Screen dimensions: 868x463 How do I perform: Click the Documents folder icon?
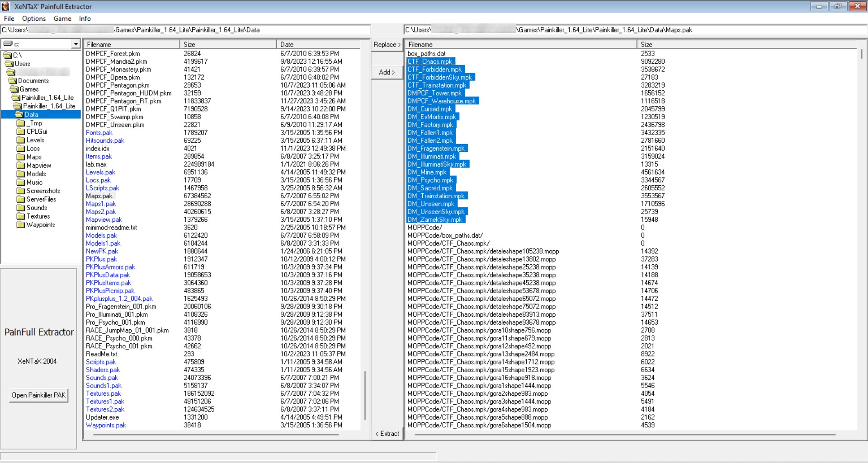[x=13, y=81]
